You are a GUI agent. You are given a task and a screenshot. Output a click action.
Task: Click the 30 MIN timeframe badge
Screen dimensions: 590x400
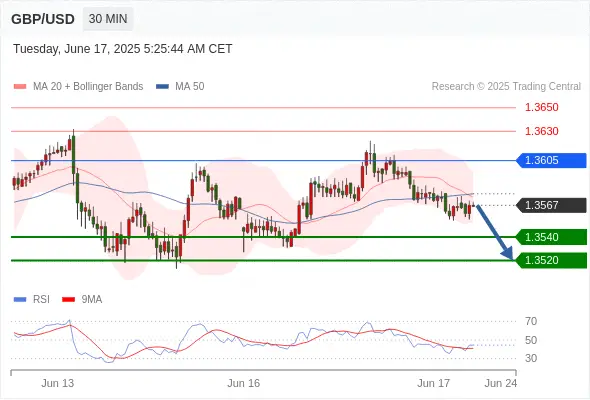pos(108,19)
